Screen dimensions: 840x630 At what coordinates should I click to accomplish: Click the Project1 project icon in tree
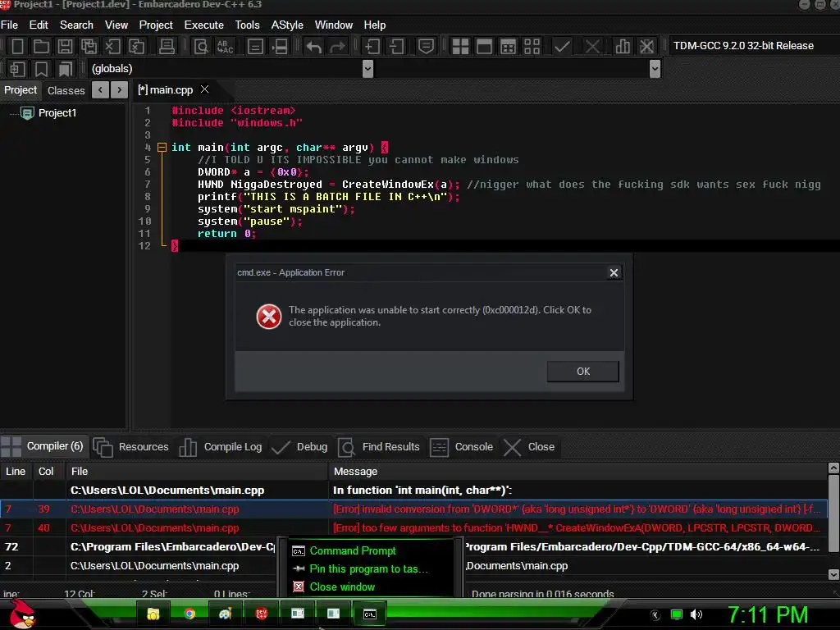pos(27,113)
